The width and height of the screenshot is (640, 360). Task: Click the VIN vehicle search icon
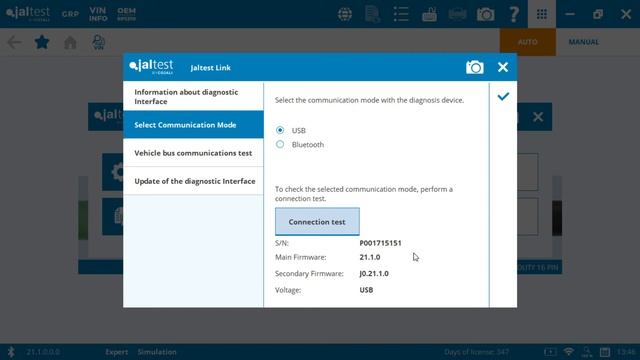click(98, 42)
